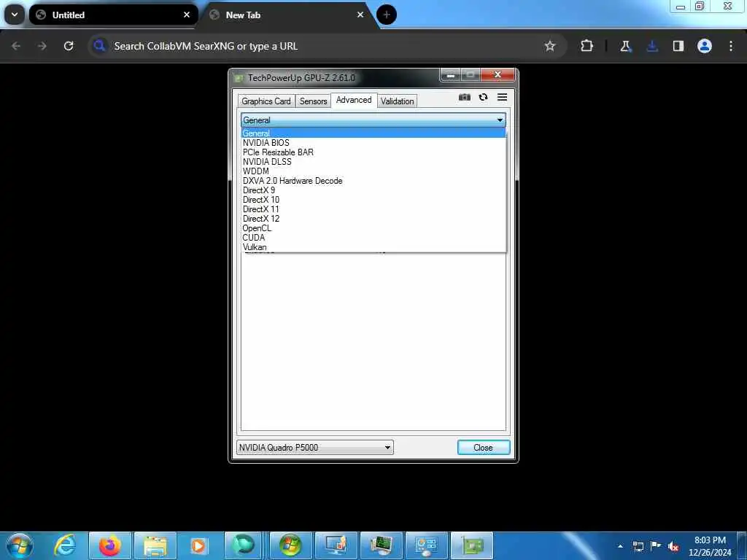Select DXVA 2.0 Hardware Decode option

tap(373, 181)
